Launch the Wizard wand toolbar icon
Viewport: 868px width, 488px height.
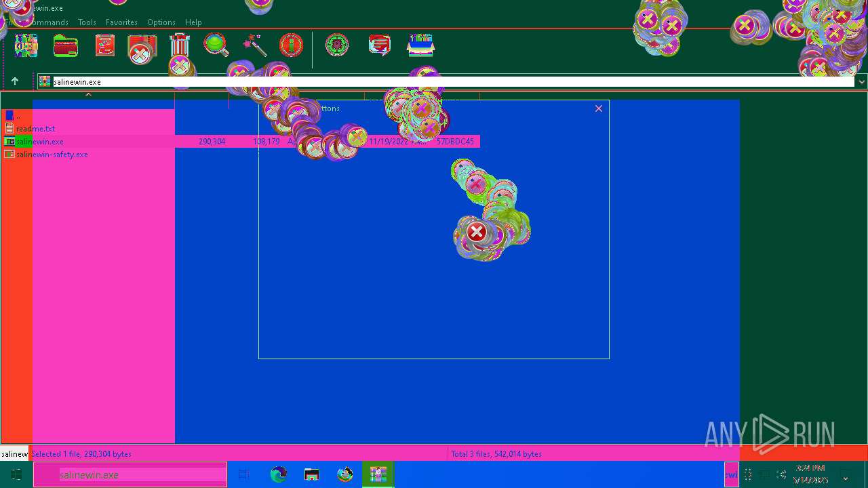tap(255, 45)
